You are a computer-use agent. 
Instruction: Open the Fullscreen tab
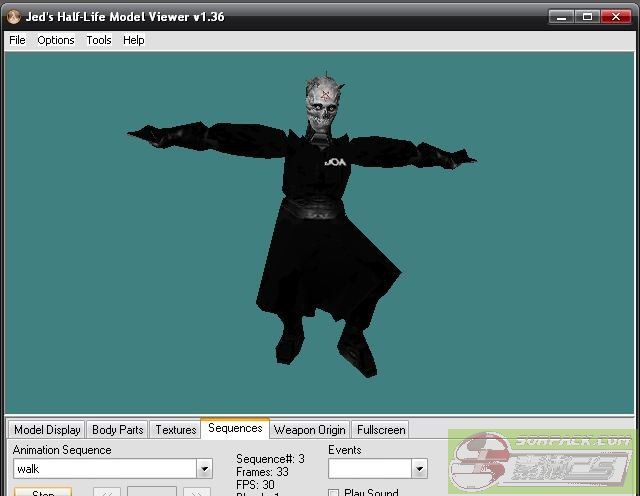point(381,430)
